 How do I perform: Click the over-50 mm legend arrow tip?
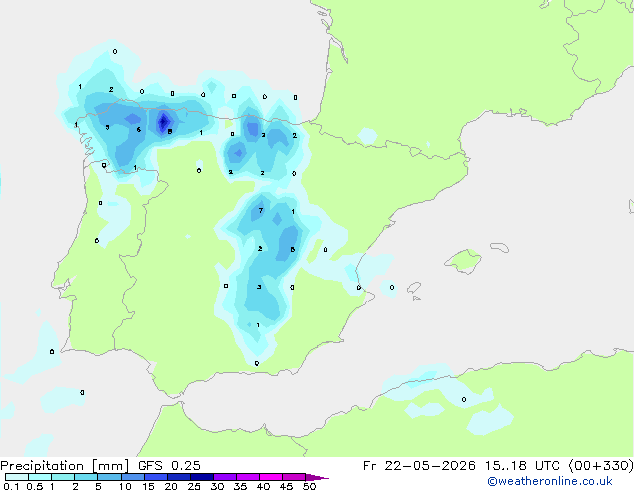tap(317, 477)
